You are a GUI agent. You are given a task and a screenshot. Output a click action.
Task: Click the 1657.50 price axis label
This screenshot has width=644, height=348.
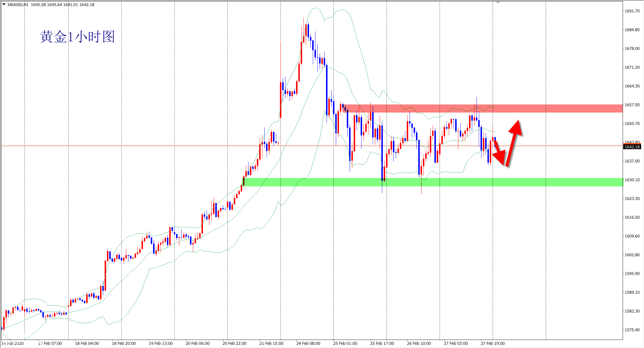[x=632, y=105]
